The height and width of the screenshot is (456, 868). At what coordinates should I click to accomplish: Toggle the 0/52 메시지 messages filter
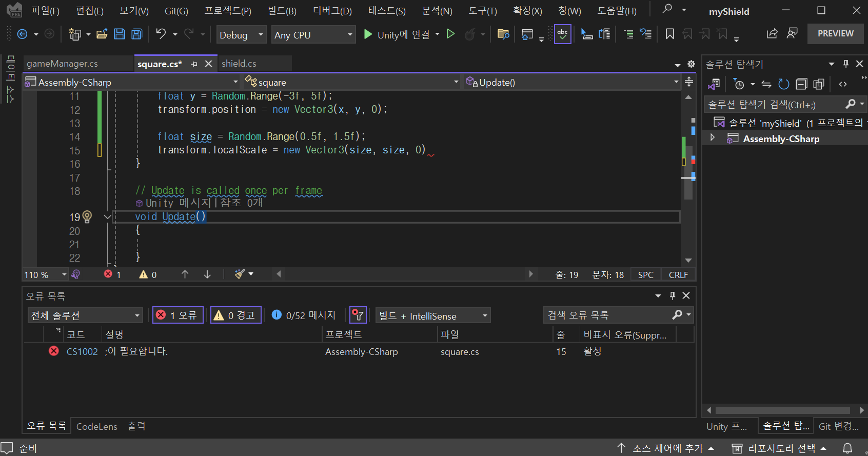304,315
